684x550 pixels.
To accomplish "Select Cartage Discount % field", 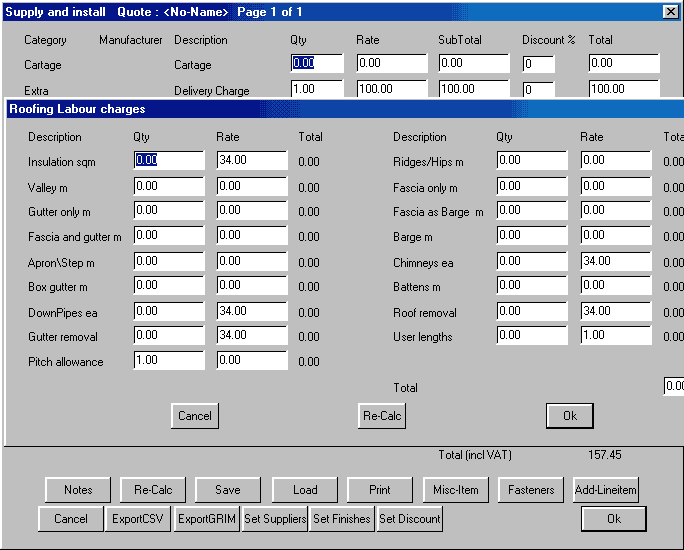I will tap(538, 64).
